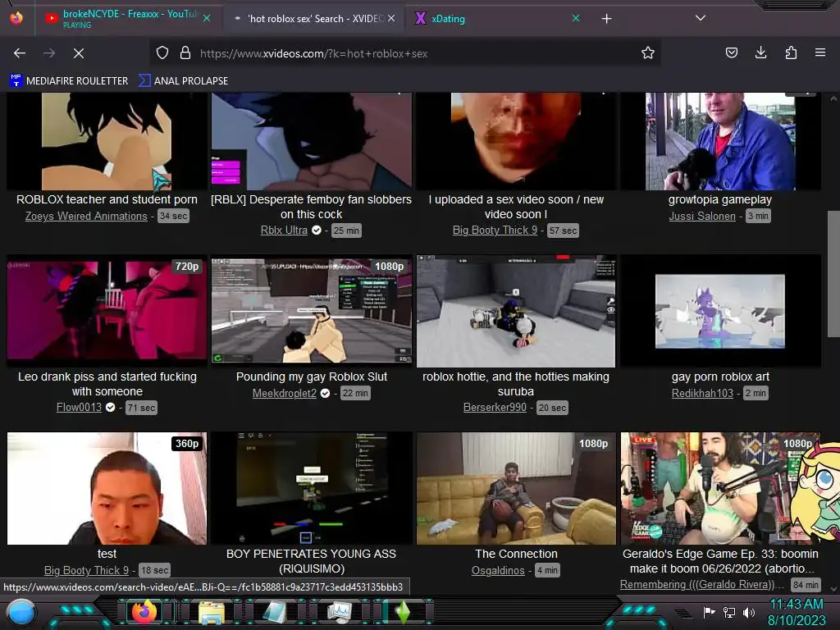Open network status tray icon

coord(729,612)
